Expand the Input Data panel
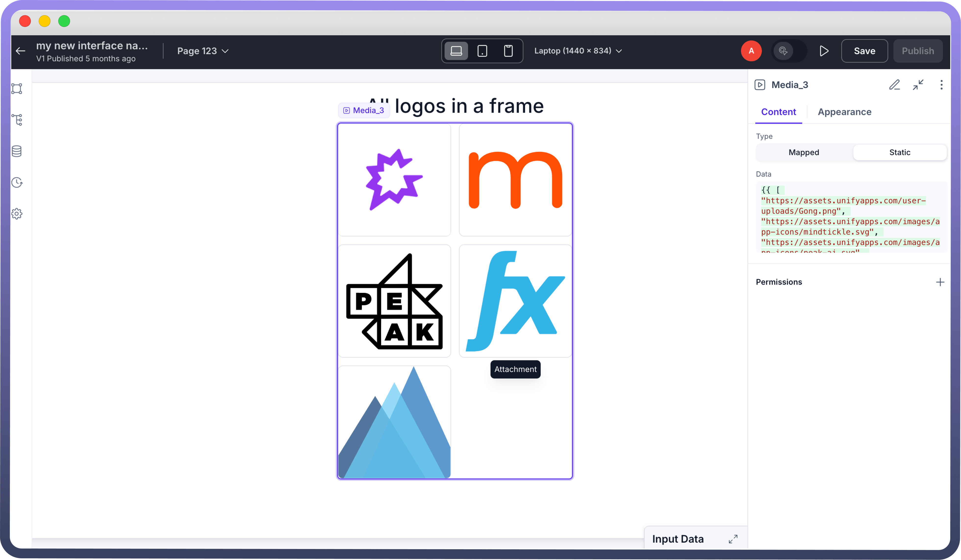Screen dimensions: 961x560 tap(733, 539)
